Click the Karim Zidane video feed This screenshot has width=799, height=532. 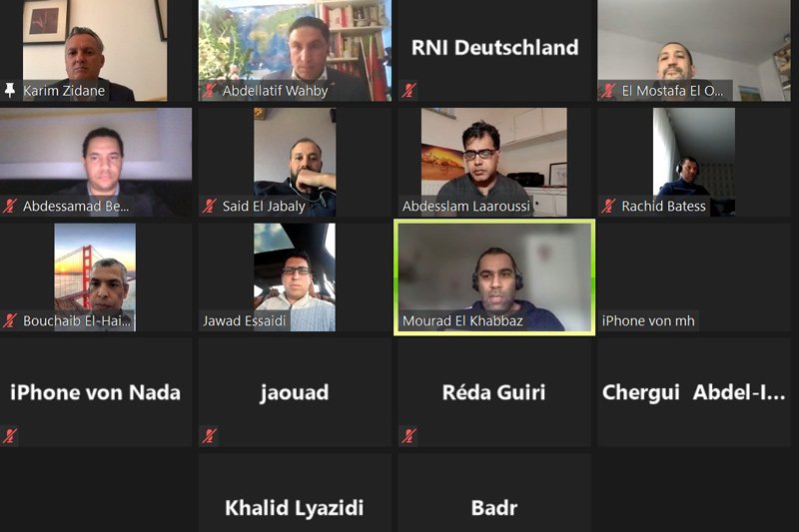click(x=95, y=50)
